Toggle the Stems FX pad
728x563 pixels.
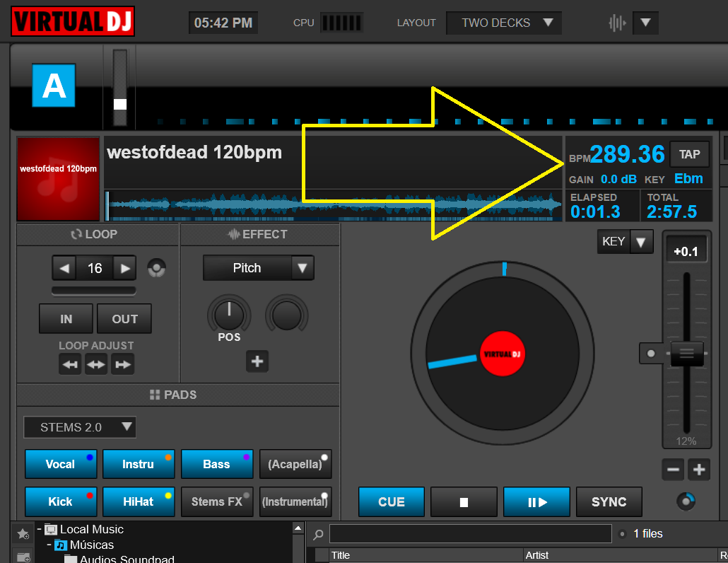coord(217,501)
